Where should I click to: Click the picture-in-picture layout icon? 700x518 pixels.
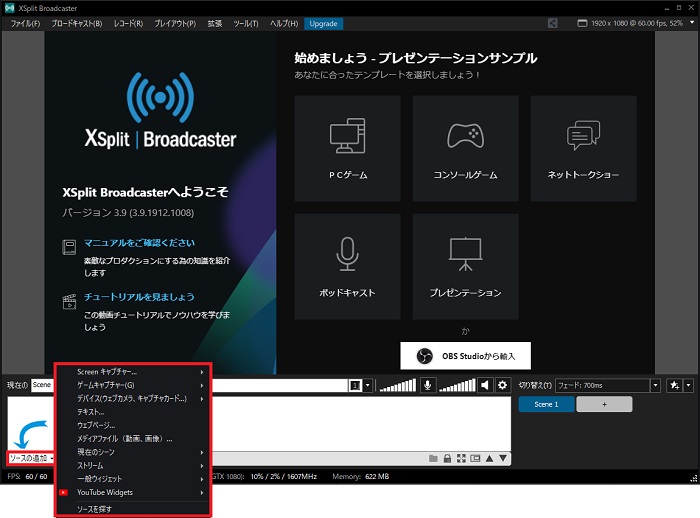(x=475, y=459)
